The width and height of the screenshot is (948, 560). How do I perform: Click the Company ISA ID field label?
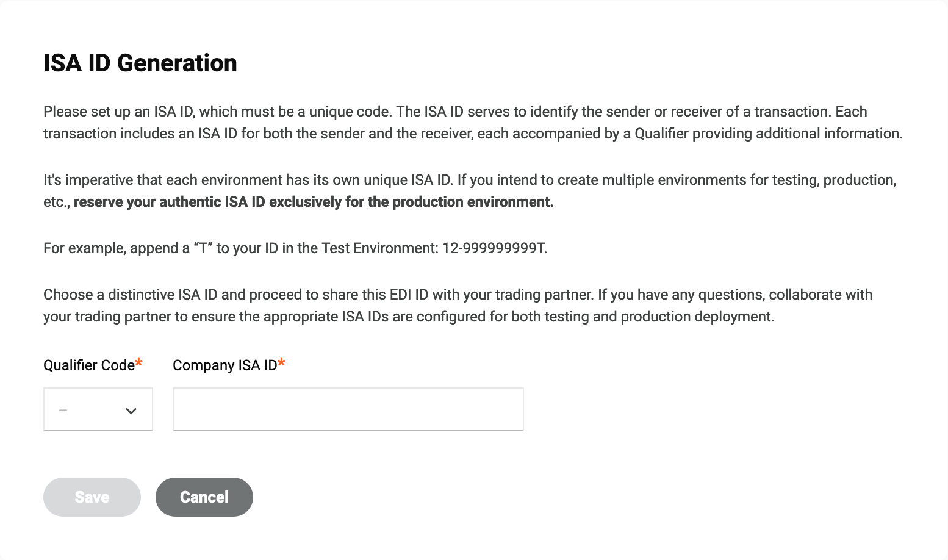[x=224, y=365]
